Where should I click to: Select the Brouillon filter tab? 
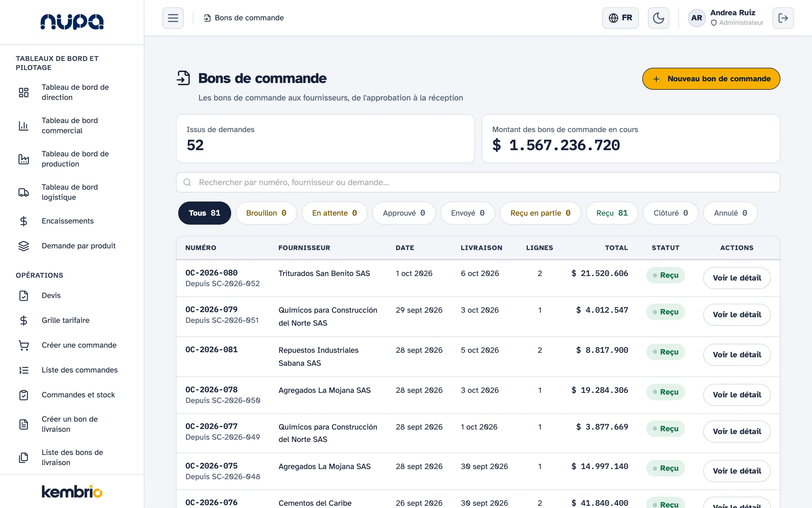tap(266, 213)
